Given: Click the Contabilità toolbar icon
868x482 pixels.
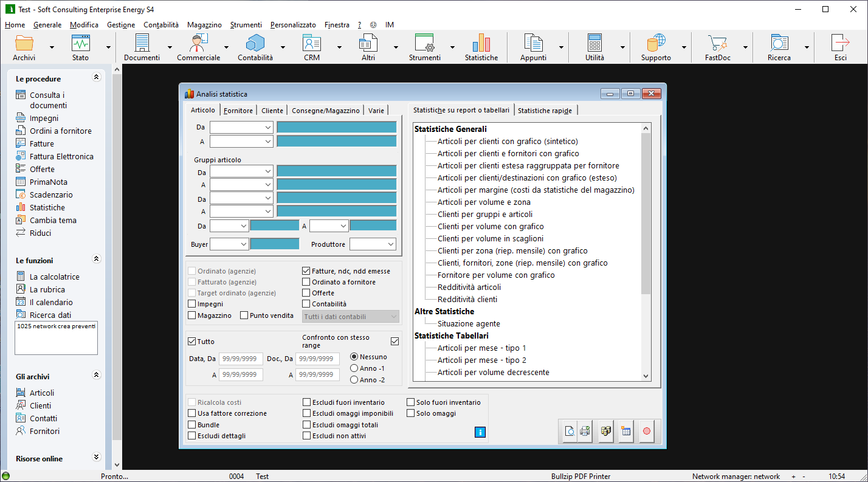Looking at the screenshot, I should point(255,47).
